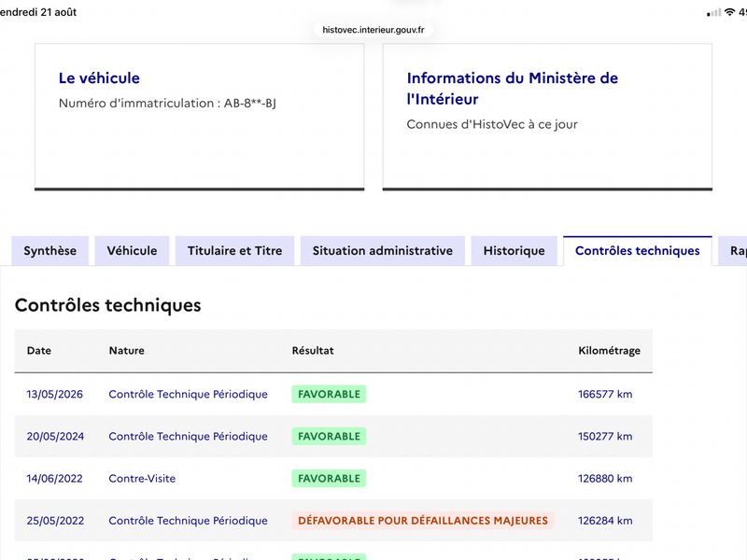The width and height of the screenshot is (747, 560).
Task: Click the FAVORABLE badge for 14/06/2022
Action: click(x=330, y=479)
